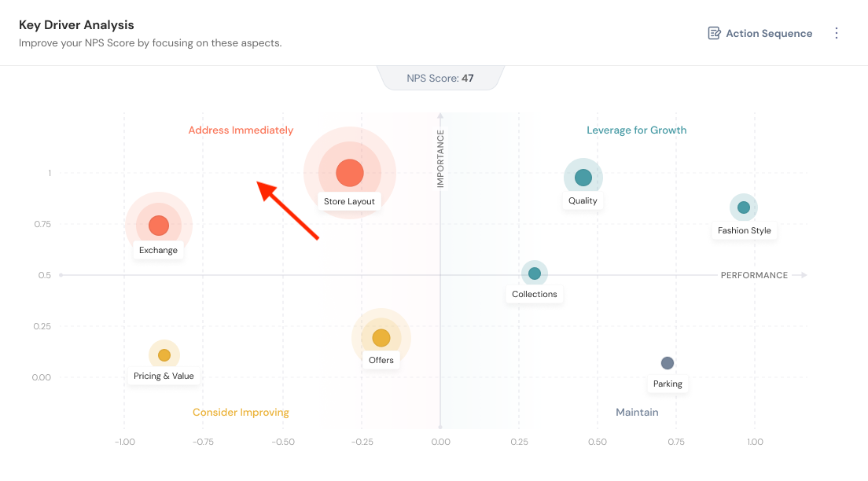
Task: Select the Quality bubble on chart
Action: pos(583,178)
